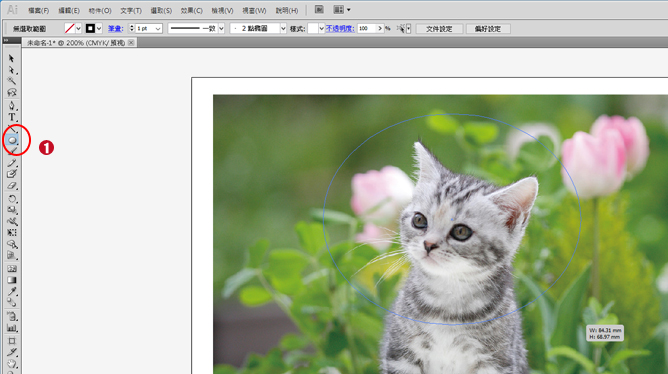Select the Blend tool

click(12, 303)
